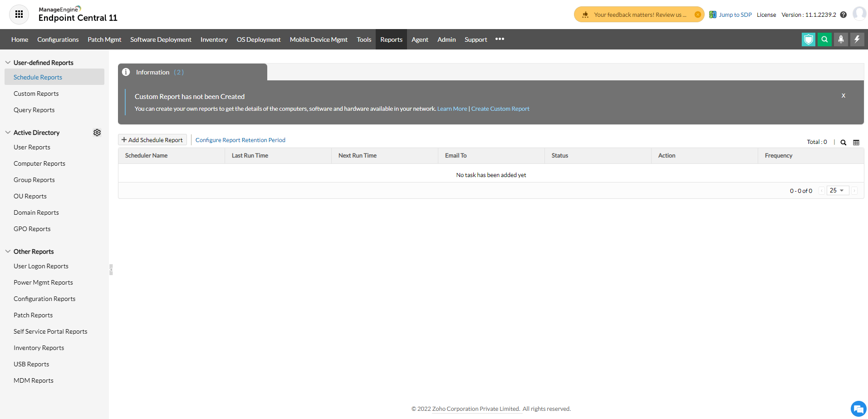868x419 pixels.
Task: Click the rocket quick-launch icon
Action: (841, 39)
